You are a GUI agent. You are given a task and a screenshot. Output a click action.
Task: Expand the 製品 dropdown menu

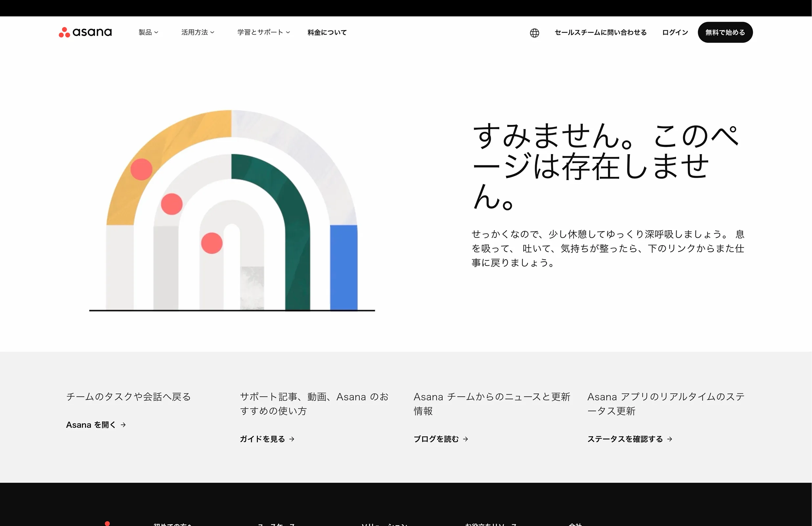click(148, 32)
